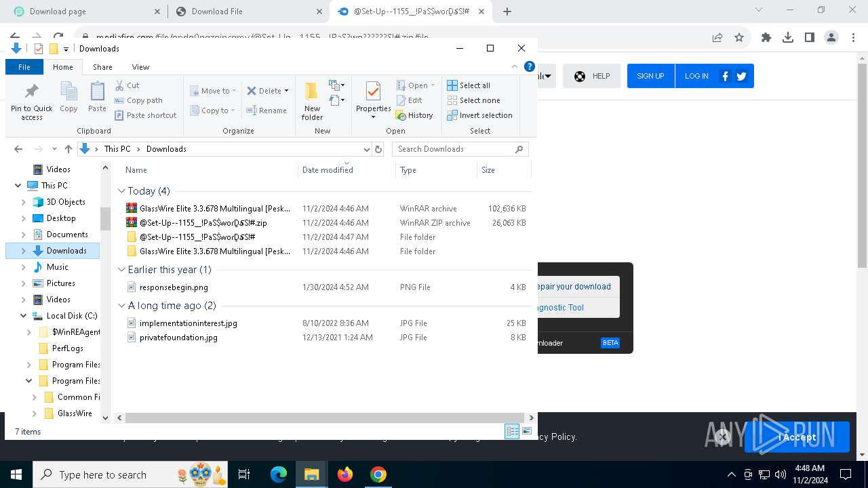Image resolution: width=868 pixels, height=488 pixels.
Task: Click the Pin to Quick access icon
Action: point(31,91)
